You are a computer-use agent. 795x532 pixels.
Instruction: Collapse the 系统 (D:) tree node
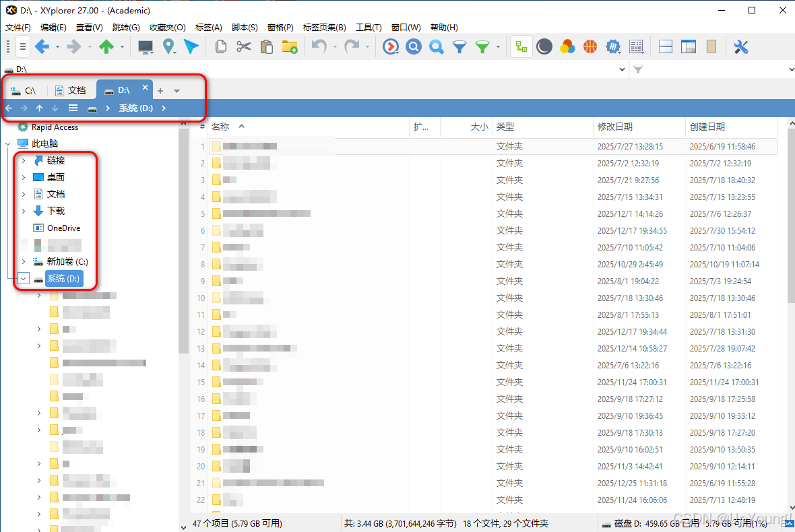[24, 279]
